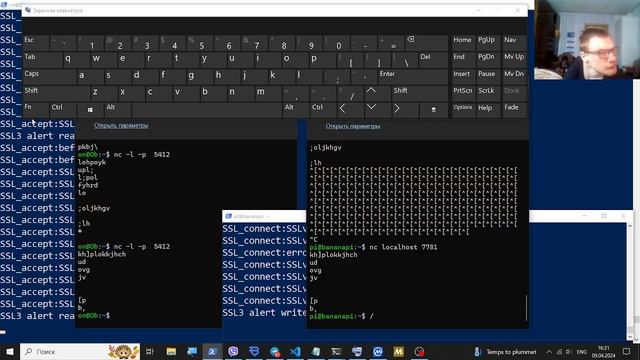Toggle the right Shift key
This screenshot has height=360, width=640.
click(x=420, y=93)
